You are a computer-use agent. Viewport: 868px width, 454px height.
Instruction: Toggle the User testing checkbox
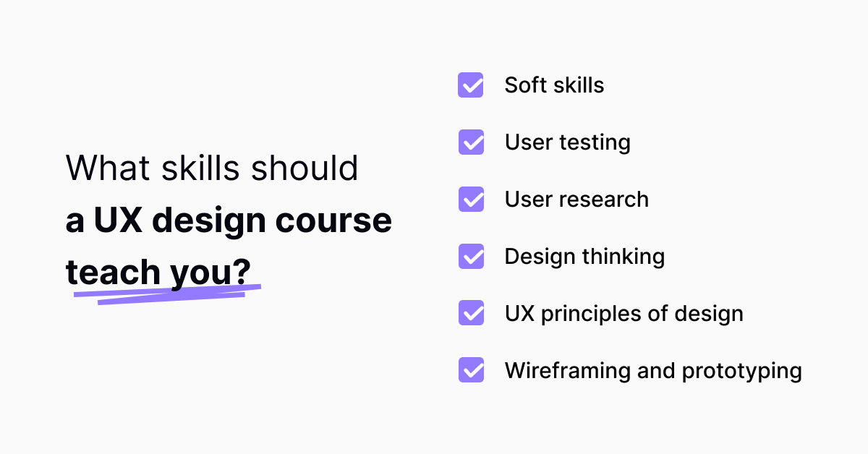pyautogui.click(x=471, y=142)
